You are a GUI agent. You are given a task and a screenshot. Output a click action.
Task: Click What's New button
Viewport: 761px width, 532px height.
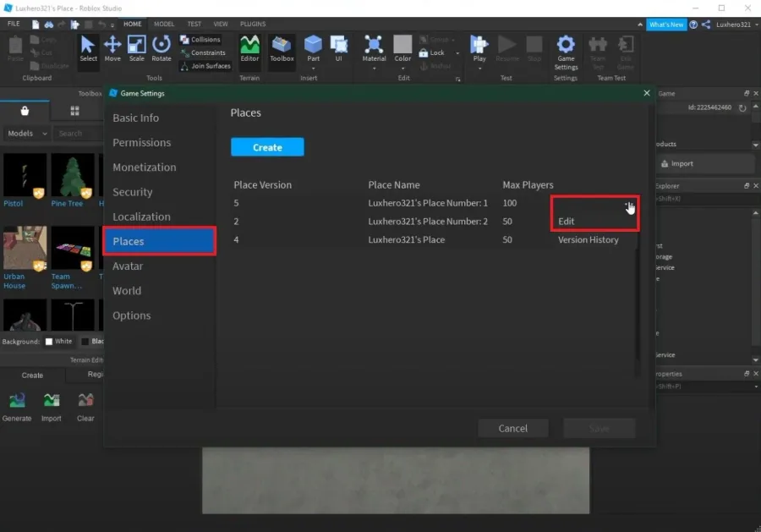point(666,25)
